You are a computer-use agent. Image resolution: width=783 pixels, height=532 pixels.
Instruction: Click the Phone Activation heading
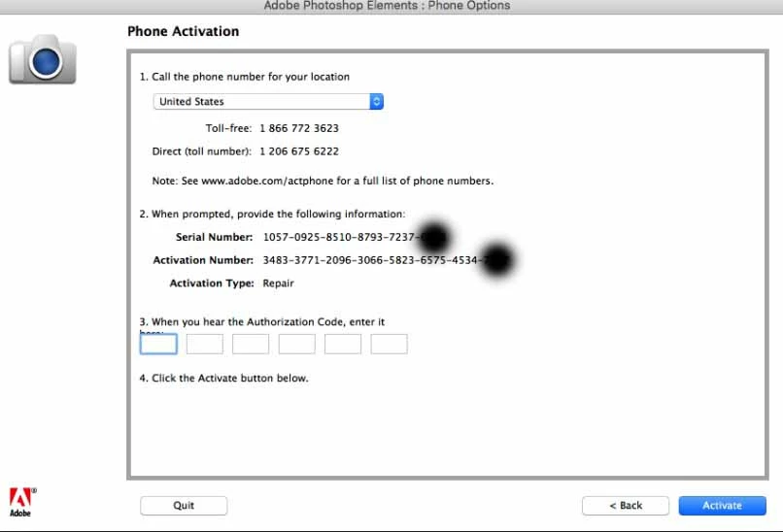[x=184, y=31]
